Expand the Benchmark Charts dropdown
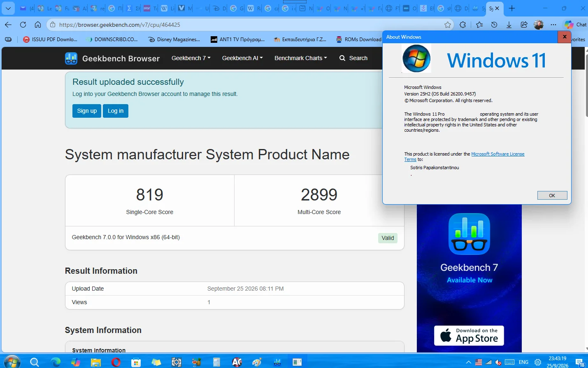Viewport: 588px width, 368px height. (x=301, y=58)
